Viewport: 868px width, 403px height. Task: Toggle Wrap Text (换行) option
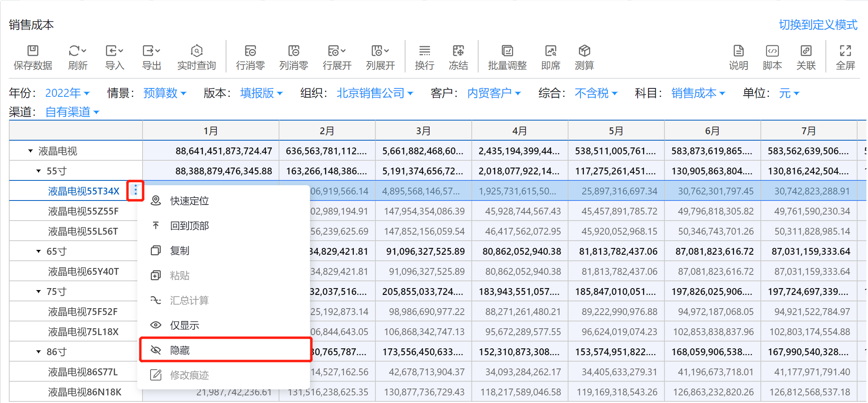(424, 51)
